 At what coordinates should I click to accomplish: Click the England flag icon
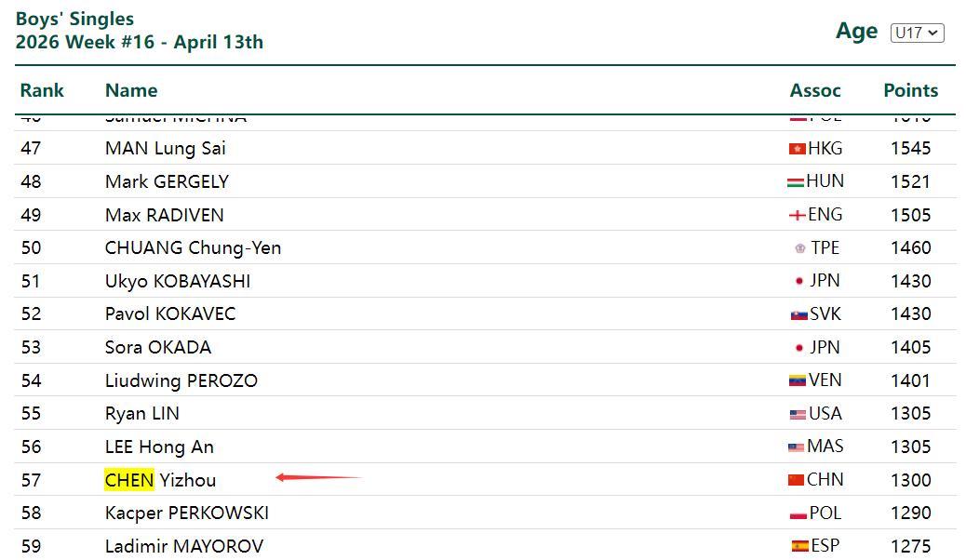797,215
